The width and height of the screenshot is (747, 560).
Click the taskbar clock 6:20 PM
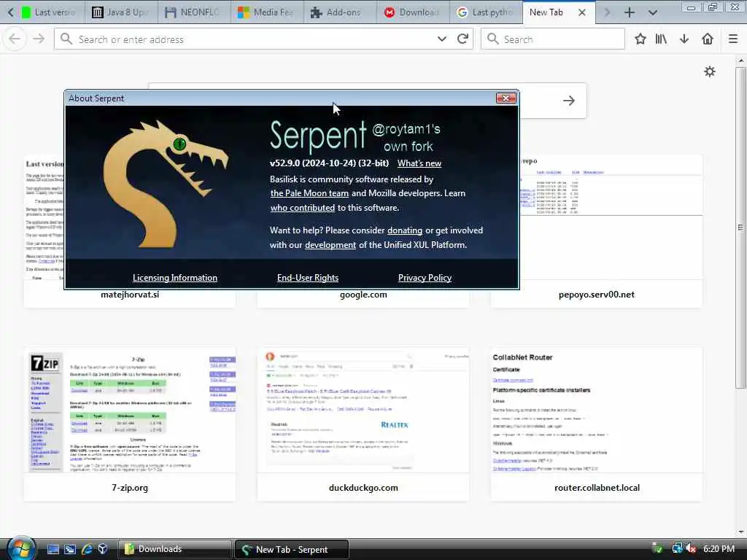[719, 549]
